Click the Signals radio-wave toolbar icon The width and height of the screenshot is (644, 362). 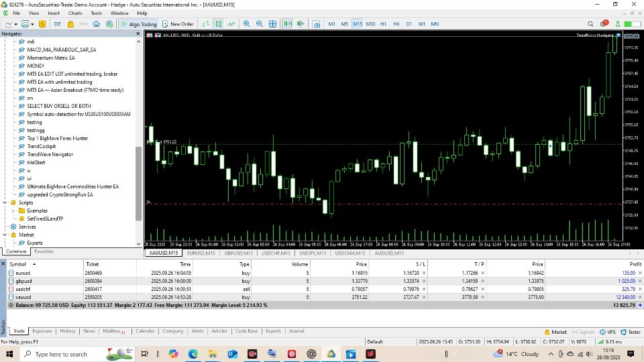click(x=83, y=24)
